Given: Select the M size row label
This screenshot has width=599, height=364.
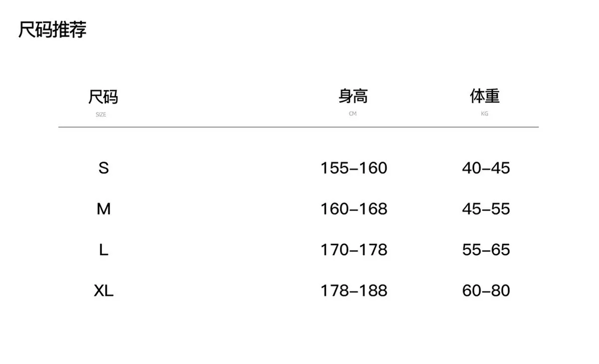Looking at the screenshot, I should point(103,209).
